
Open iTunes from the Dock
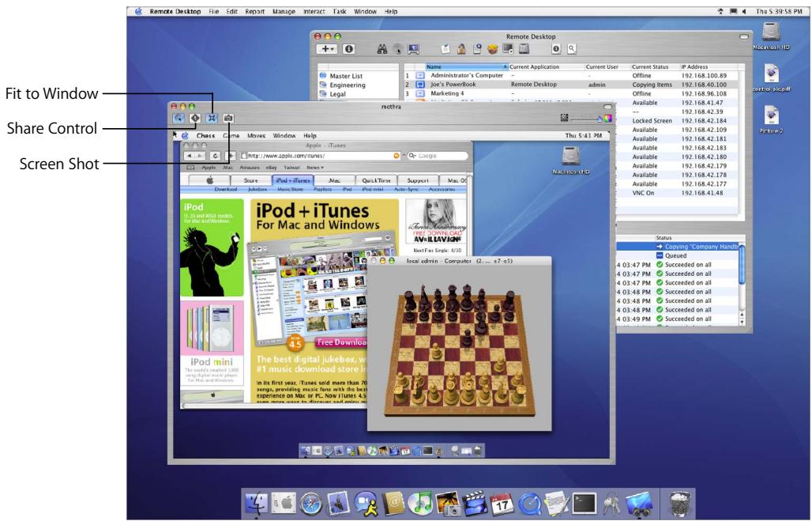click(420, 504)
